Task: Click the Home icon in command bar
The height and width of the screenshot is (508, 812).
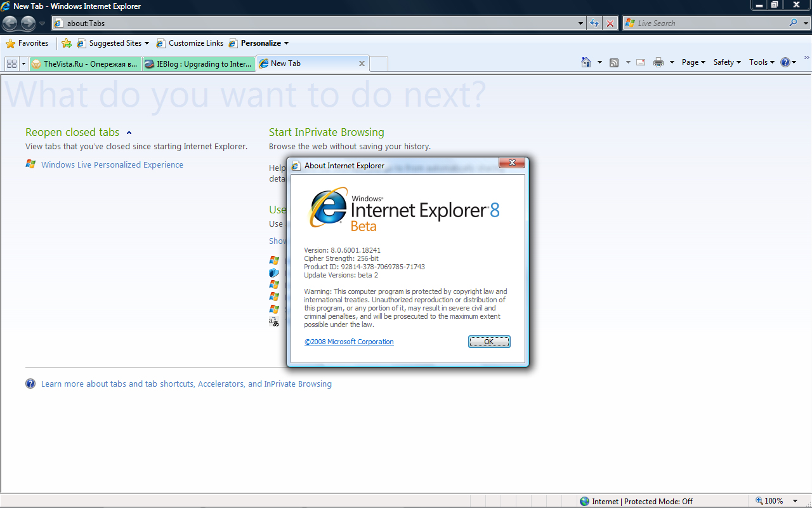Action: point(586,62)
